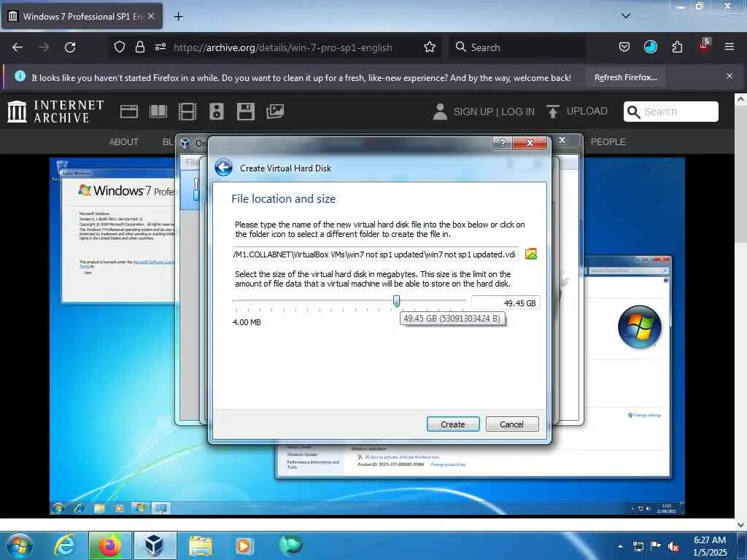Open the Pocket save icon

[x=624, y=47]
